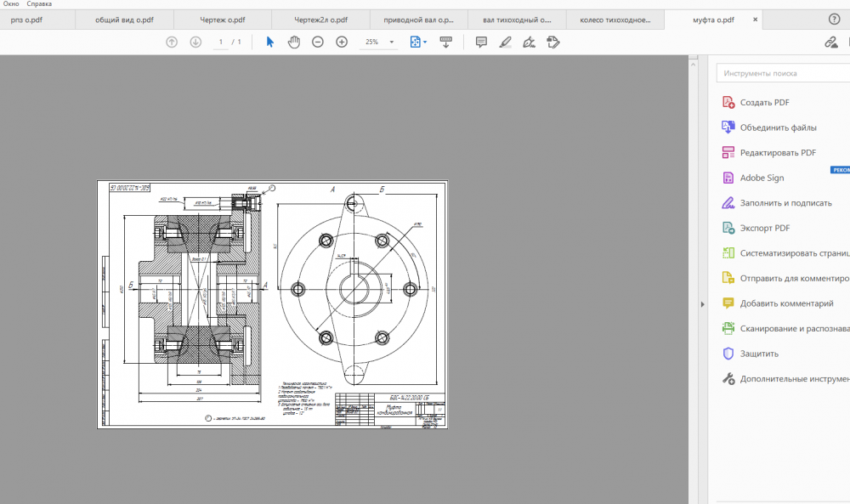850x504 pixels.
Task: Open the Справка menu
Action: [39, 4]
